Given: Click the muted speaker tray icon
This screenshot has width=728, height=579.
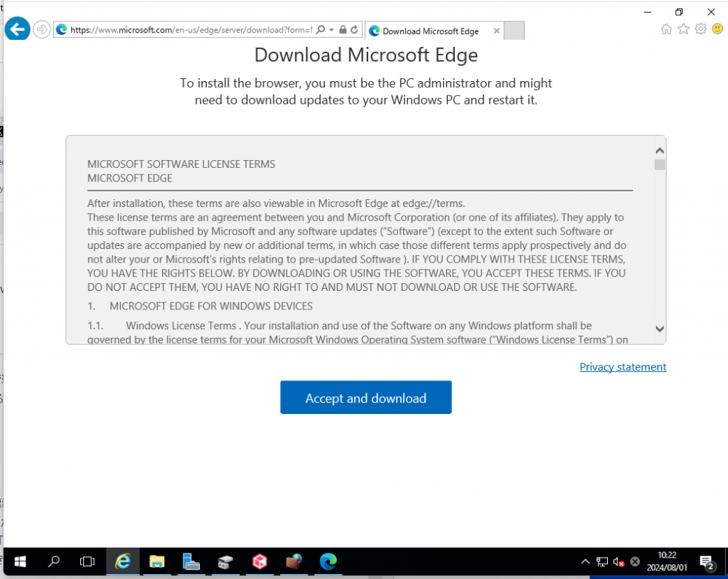Looking at the screenshot, I should tap(619, 562).
